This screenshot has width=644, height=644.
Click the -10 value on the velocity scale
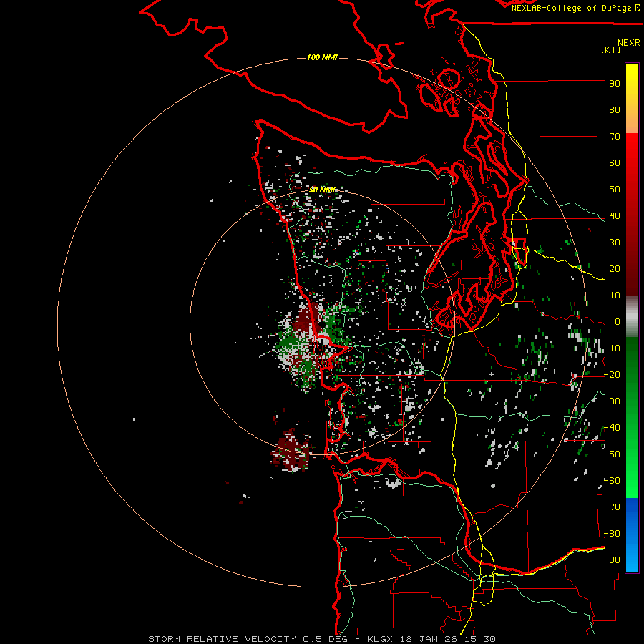(x=612, y=348)
